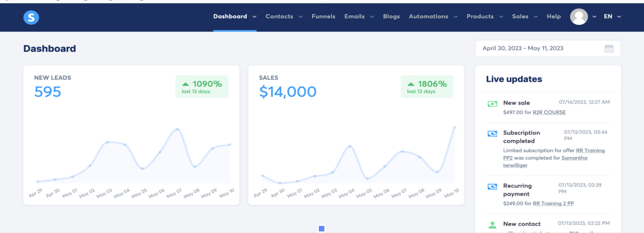Click the New sale cash icon
The width and height of the screenshot is (644, 233).
click(492, 104)
